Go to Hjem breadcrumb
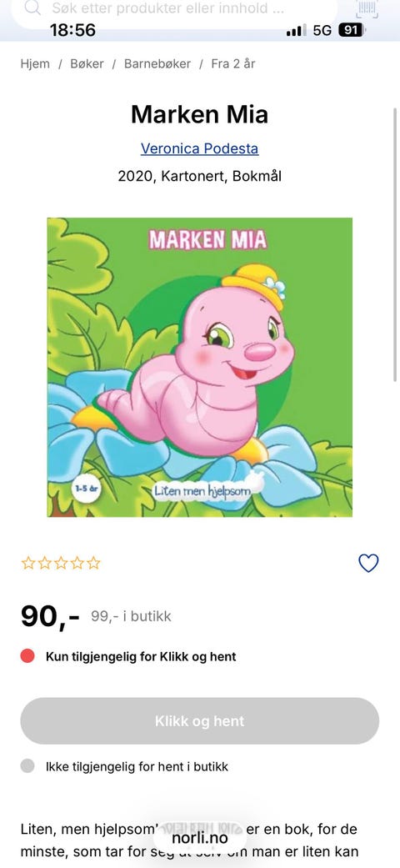The image size is (400, 868). 35,63
